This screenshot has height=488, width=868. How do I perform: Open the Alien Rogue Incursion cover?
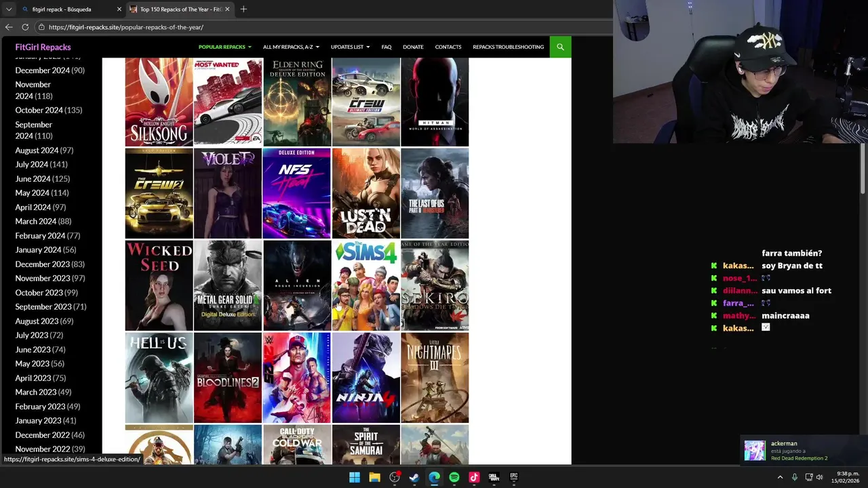[x=296, y=285]
